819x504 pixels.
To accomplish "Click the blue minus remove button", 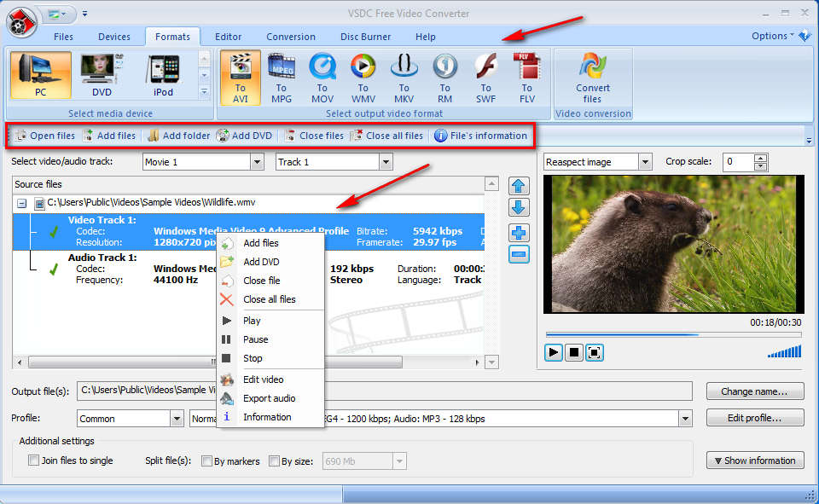I will click(519, 254).
